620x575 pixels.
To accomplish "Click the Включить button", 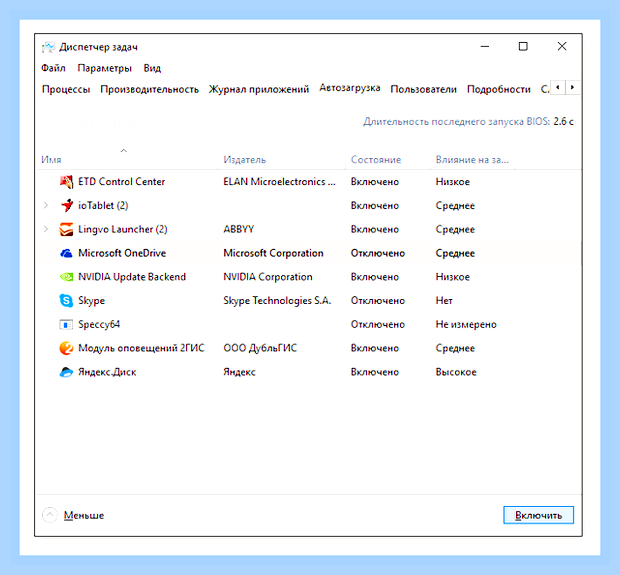I will 539,515.
